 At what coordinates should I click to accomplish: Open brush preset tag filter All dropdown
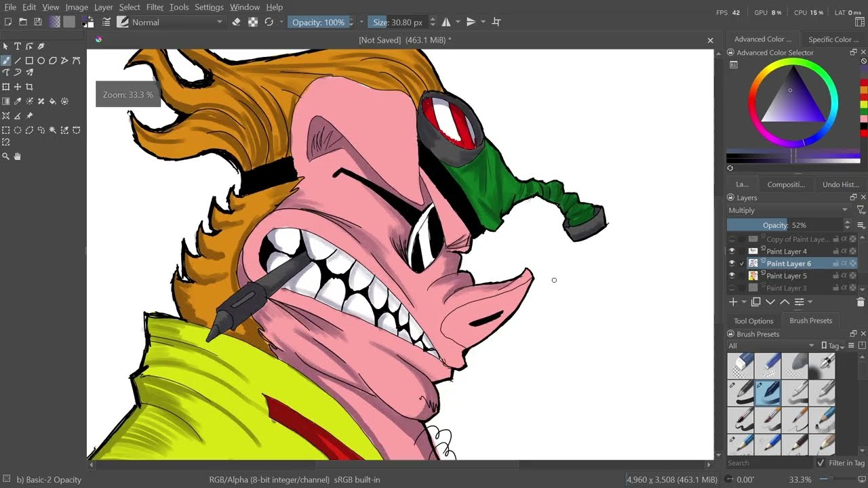coord(772,346)
